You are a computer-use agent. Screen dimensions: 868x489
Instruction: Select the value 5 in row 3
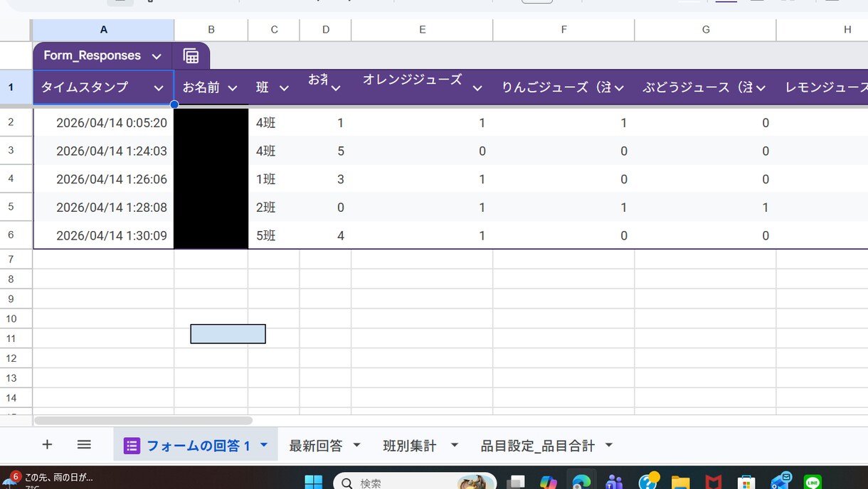click(325, 151)
